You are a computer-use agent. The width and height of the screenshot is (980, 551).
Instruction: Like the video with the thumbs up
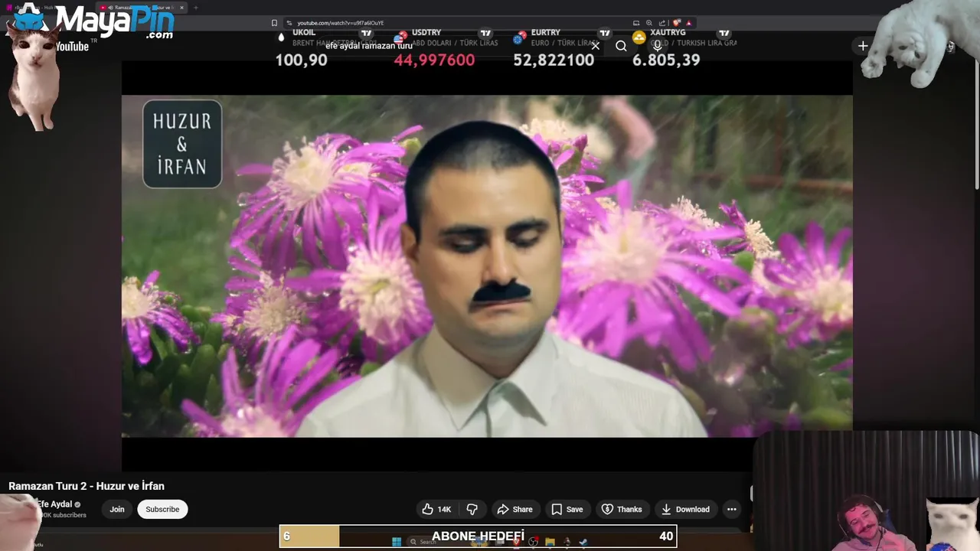436,509
